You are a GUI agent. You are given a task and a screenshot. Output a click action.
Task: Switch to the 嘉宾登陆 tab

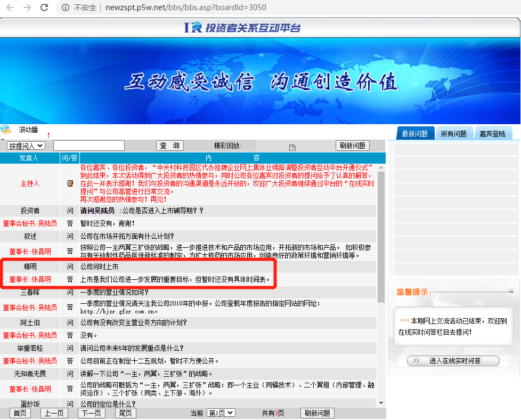point(492,134)
